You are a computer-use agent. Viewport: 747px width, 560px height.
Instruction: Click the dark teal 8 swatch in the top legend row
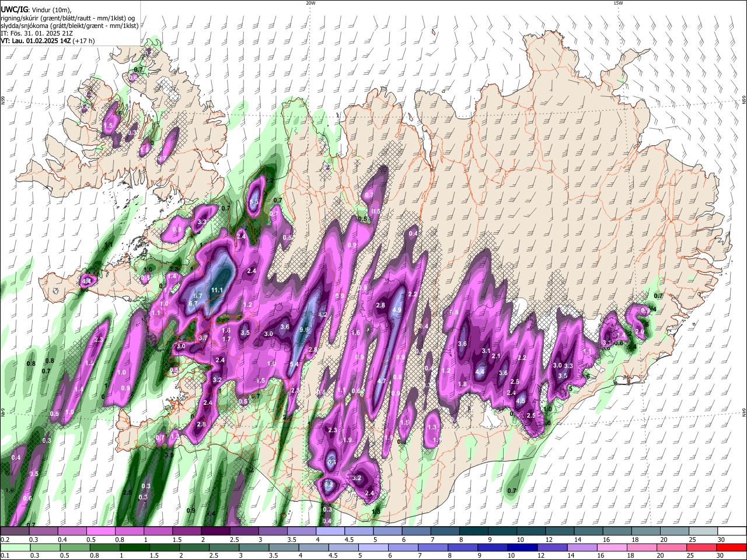click(474, 531)
